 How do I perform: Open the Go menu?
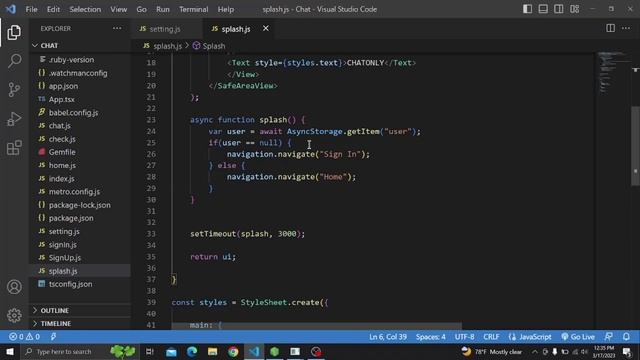pyautogui.click(x=141, y=9)
